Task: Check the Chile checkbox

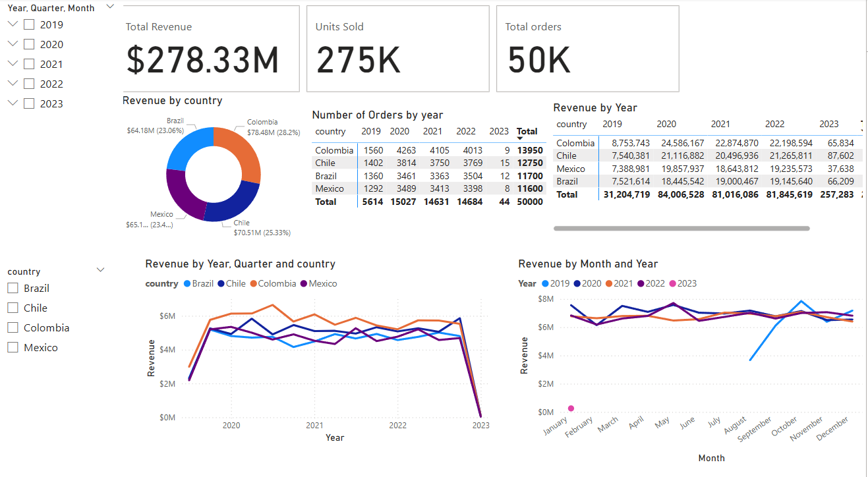Action: [11, 307]
